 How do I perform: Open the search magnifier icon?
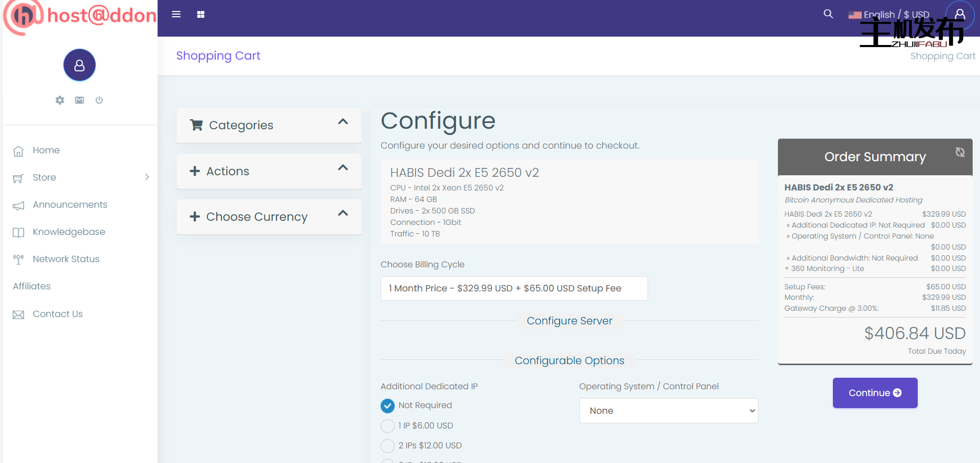point(828,14)
